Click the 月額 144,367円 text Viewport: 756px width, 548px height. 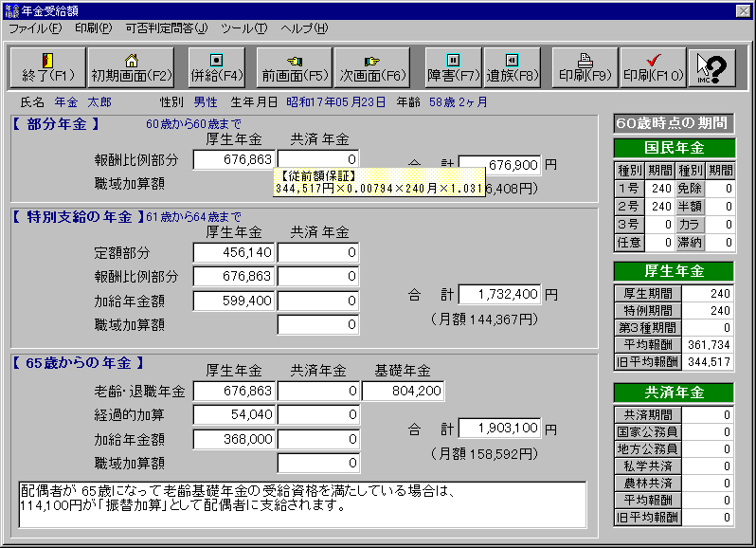(x=484, y=320)
